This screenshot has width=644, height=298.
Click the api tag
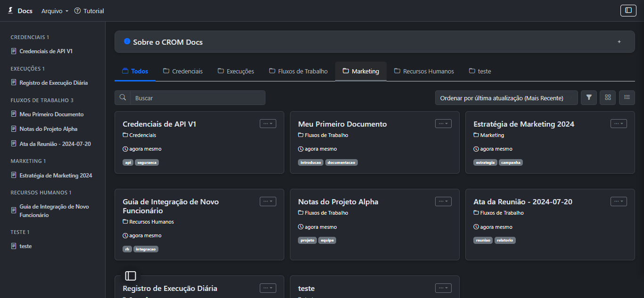tap(128, 162)
